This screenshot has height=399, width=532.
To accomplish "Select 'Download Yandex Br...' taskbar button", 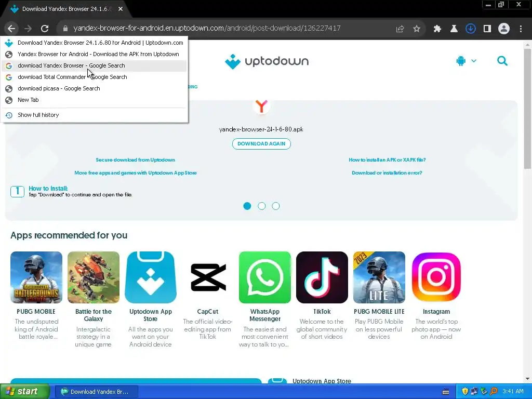I will point(96,392).
